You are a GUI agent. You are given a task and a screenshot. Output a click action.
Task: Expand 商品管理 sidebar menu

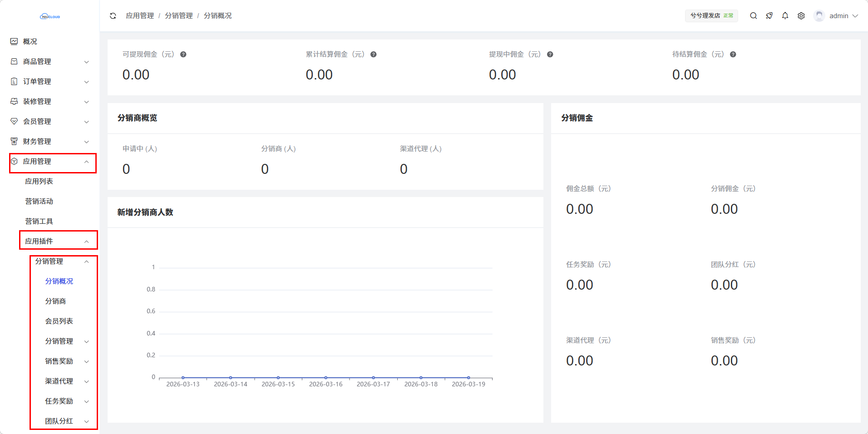click(x=50, y=62)
